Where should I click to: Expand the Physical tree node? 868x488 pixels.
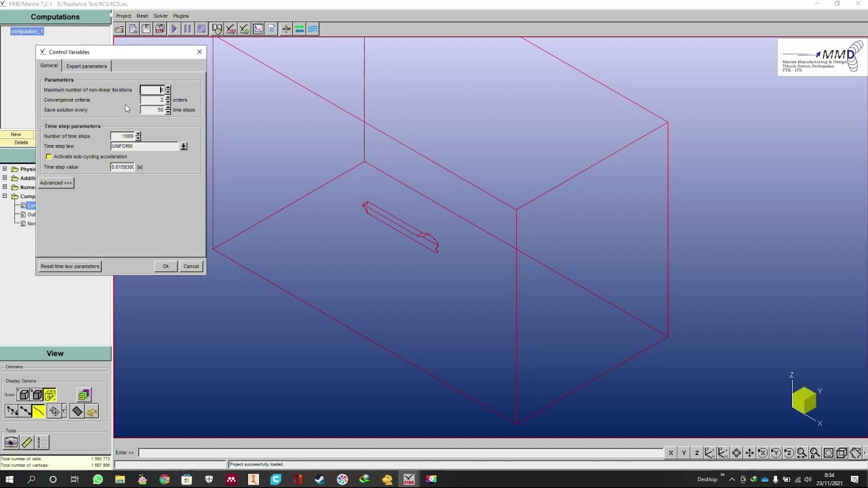[x=5, y=169]
